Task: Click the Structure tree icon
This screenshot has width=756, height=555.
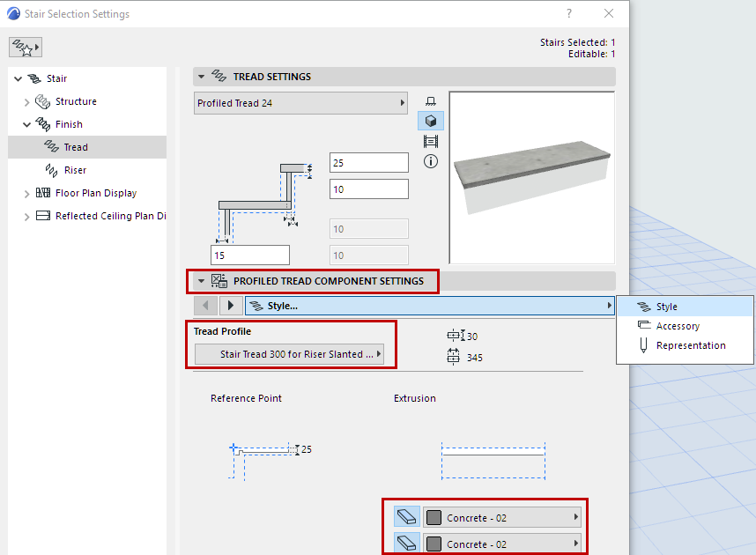Action: click(x=42, y=101)
